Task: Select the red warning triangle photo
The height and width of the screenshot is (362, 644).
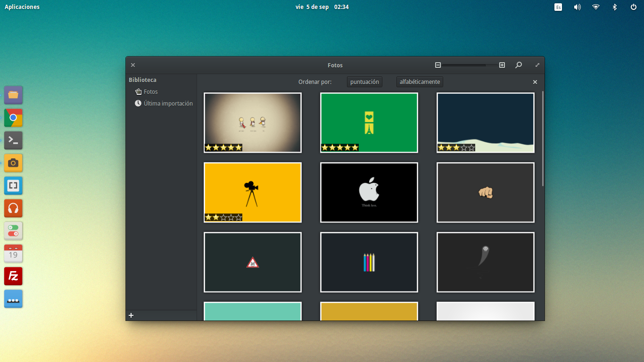Action: (253, 262)
